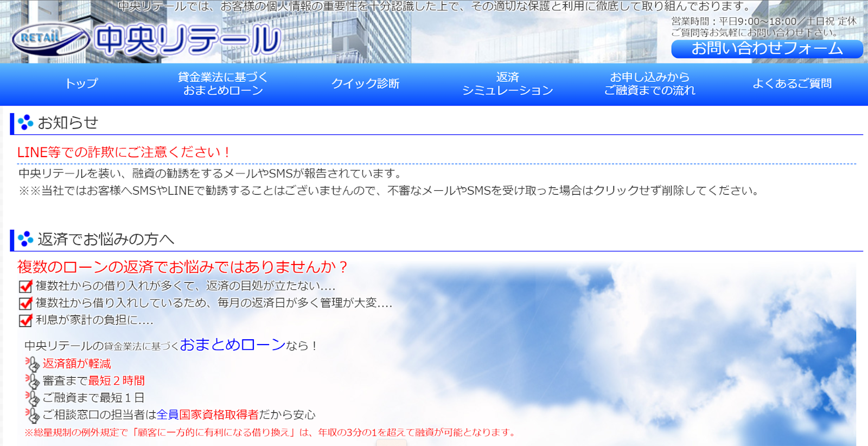Click pointing hand icon beside 返済額が軽減
This screenshot has width=868, height=446.
[32, 364]
